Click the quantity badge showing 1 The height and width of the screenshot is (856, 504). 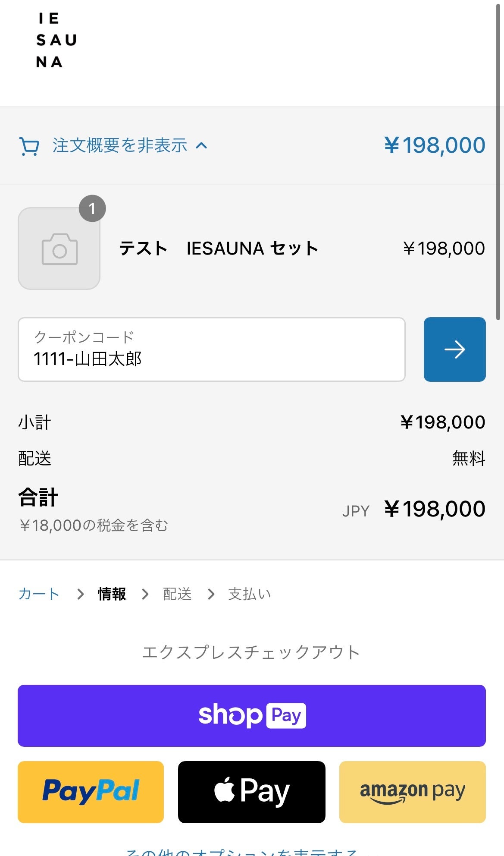pos(92,209)
